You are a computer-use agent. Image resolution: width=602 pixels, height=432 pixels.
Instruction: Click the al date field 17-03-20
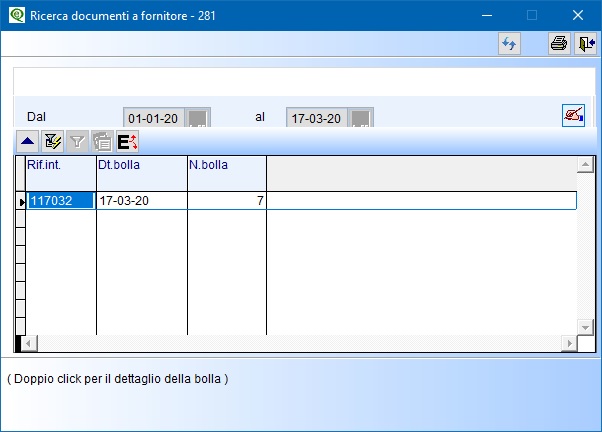click(317, 118)
